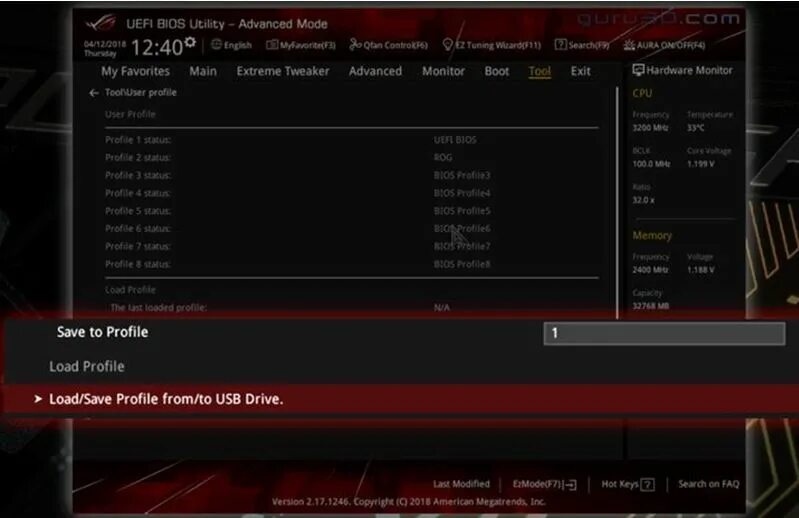This screenshot has height=518, width=799.
Task: Click the 12:40 clock display
Action: coord(157,47)
